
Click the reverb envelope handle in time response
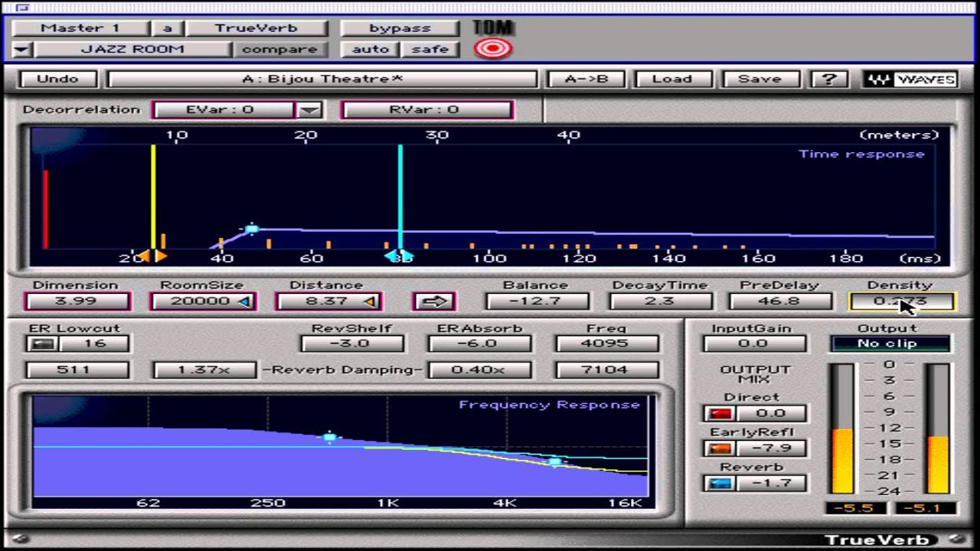pyautogui.click(x=252, y=229)
